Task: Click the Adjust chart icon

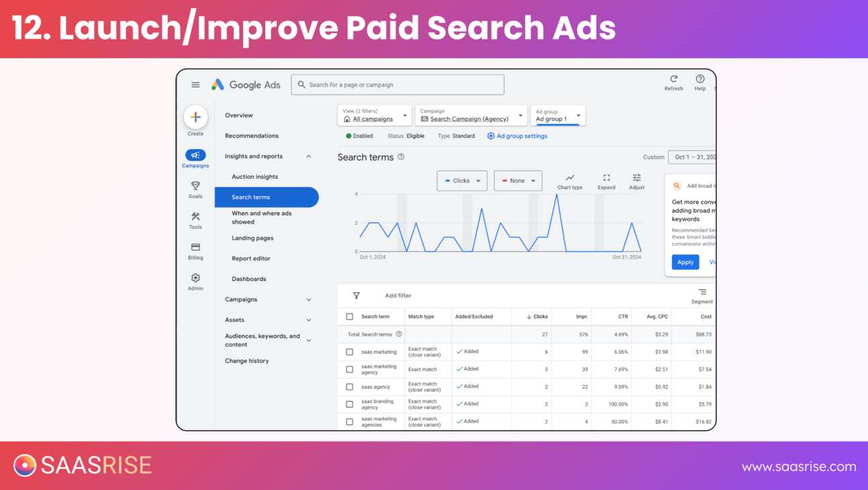Action: tap(637, 178)
